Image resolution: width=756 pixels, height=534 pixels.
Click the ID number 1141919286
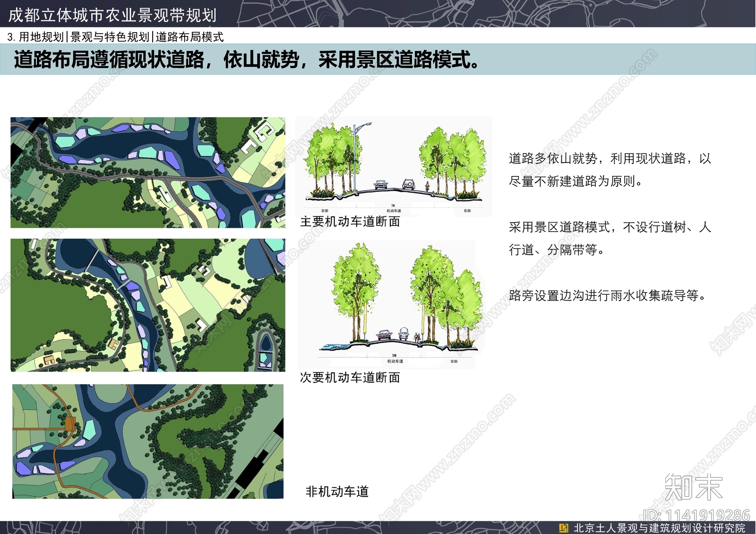(707, 515)
